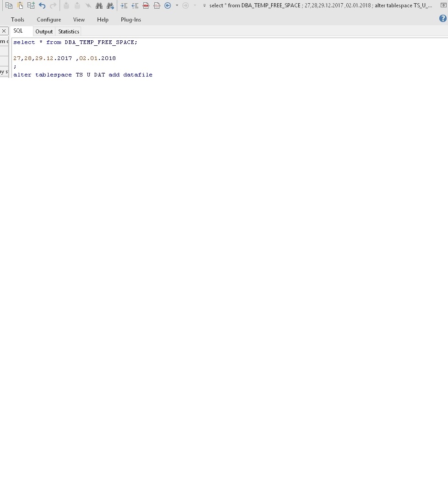Expand the navigate back history dropdown arrow
Viewport: 448px width, 498px height.
pyautogui.click(x=177, y=5)
